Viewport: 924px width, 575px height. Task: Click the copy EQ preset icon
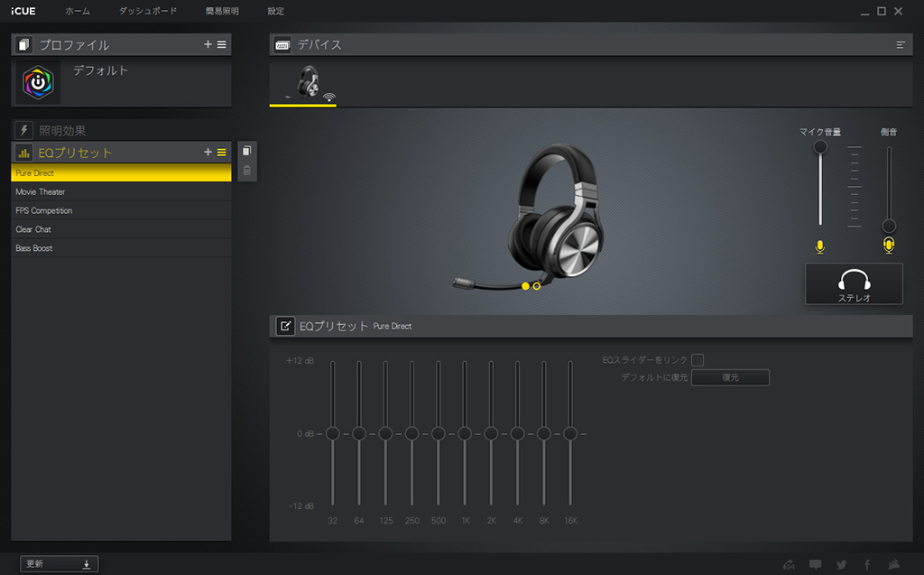coord(247,151)
